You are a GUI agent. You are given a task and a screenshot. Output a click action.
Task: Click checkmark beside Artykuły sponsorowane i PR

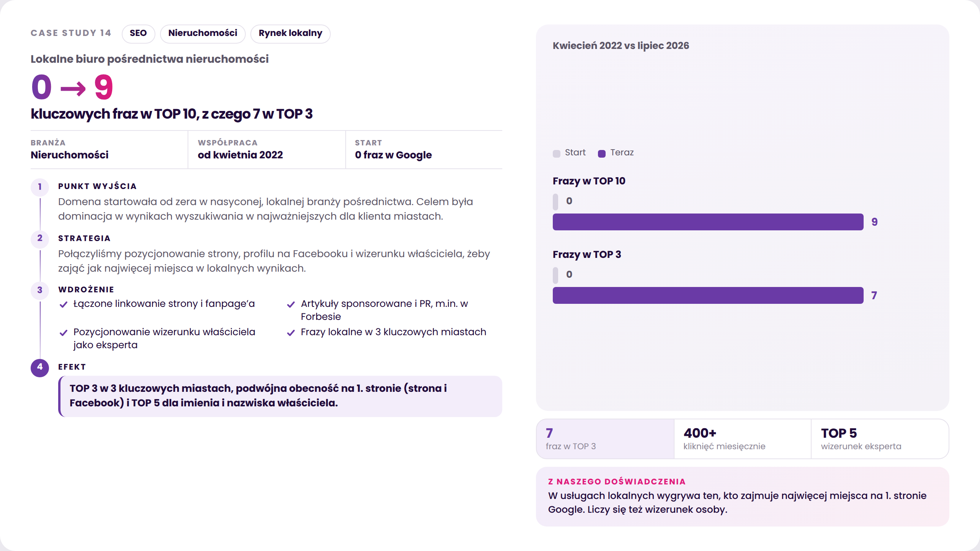[291, 305]
